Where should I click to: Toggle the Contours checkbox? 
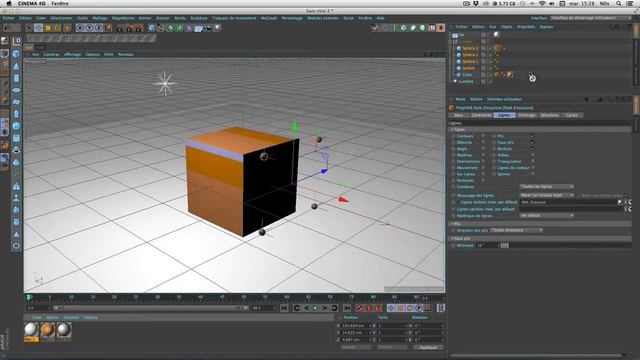[x=483, y=136]
